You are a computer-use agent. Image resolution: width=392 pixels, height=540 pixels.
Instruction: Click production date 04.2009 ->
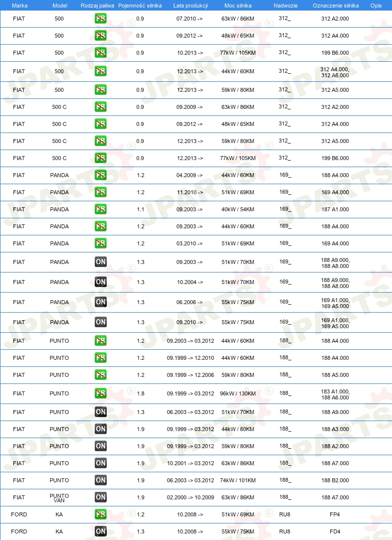(x=189, y=175)
